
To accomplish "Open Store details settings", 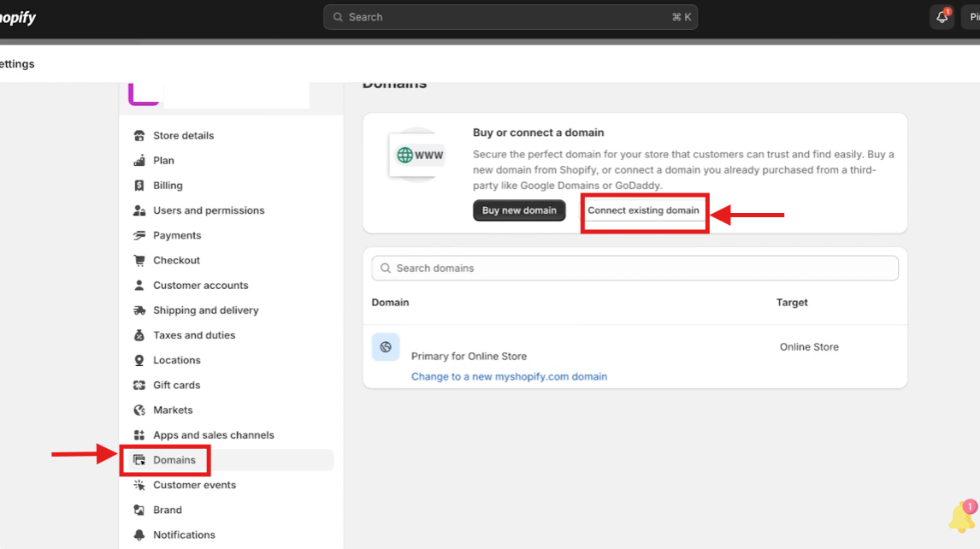I will point(183,136).
